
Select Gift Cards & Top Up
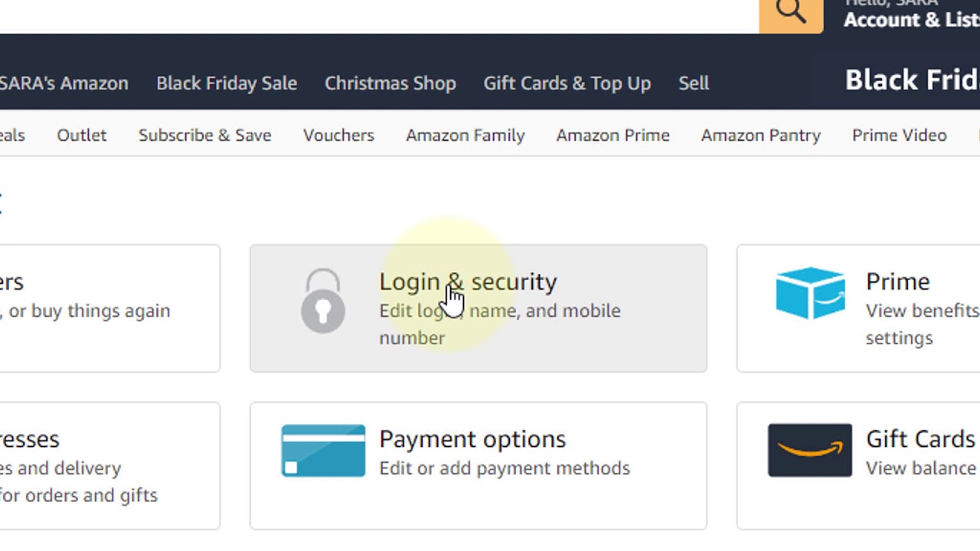point(567,83)
